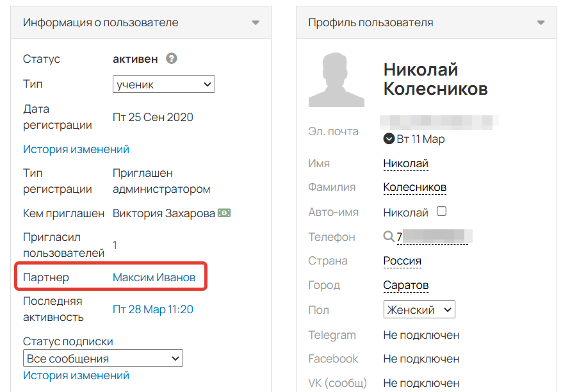Viewport: 570px width, 392px height.
Task: Click the user avatar placeholder image
Action: (x=336, y=79)
